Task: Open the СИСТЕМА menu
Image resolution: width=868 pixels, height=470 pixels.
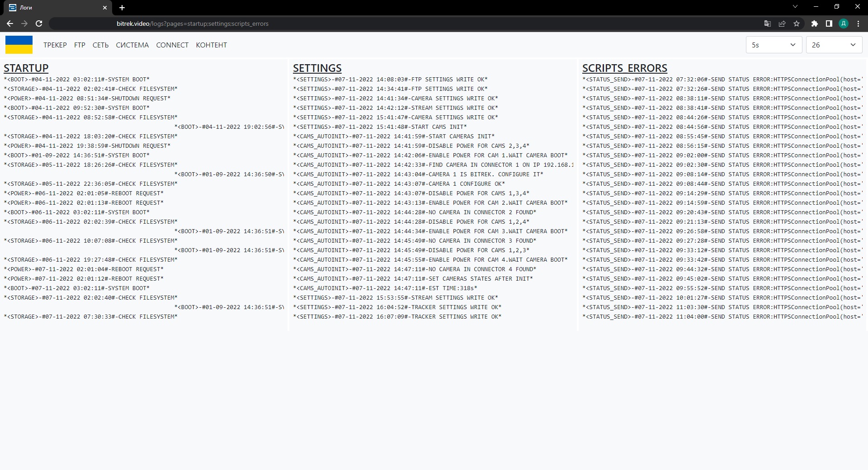Action: click(x=132, y=45)
